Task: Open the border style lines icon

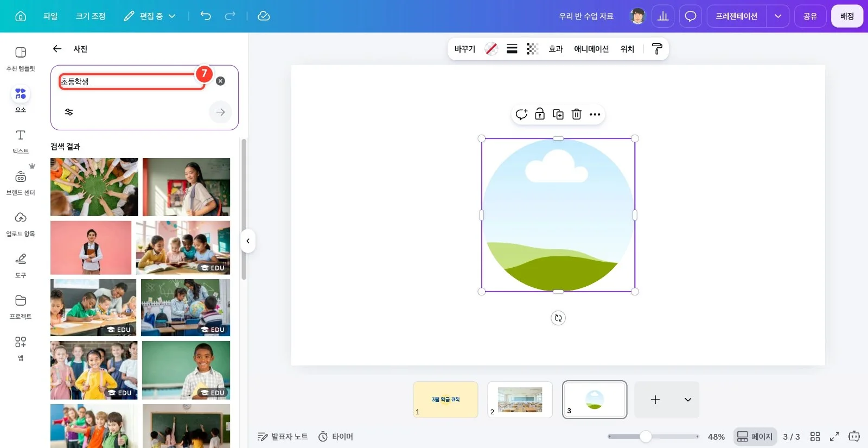Action: tap(512, 49)
